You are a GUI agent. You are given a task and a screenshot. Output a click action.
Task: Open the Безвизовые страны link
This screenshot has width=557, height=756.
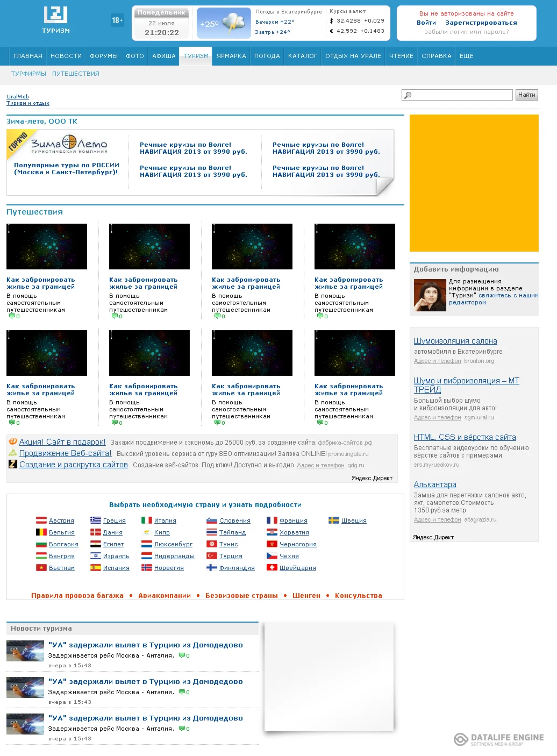[x=241, y=595]
